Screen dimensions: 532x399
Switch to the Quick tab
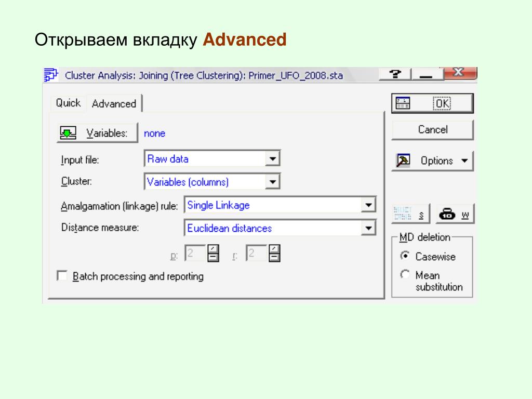click(x=68, y=103)
